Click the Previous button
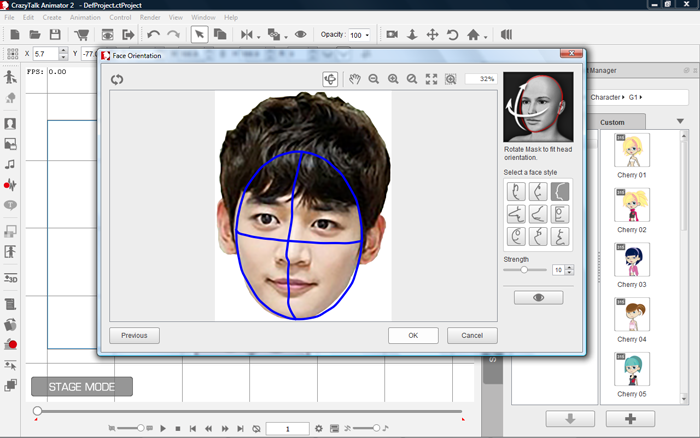Viewport: 700px width, 438px height. coord(134,336)
